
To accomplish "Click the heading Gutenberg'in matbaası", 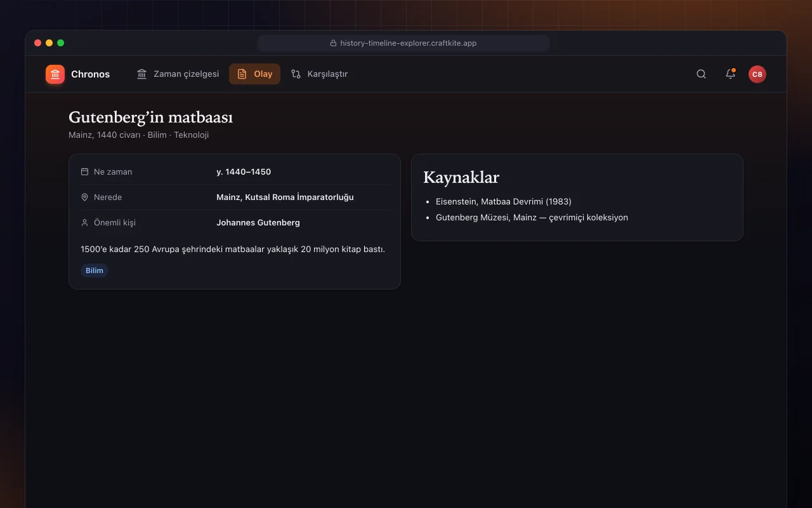I will coord(150,117).
